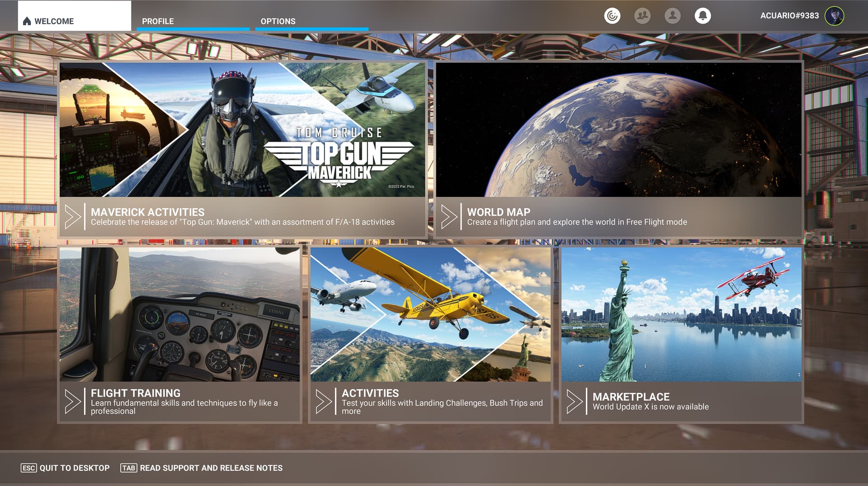Select the Activities title
Screen dimensions: 868x486
coord(370,393)
